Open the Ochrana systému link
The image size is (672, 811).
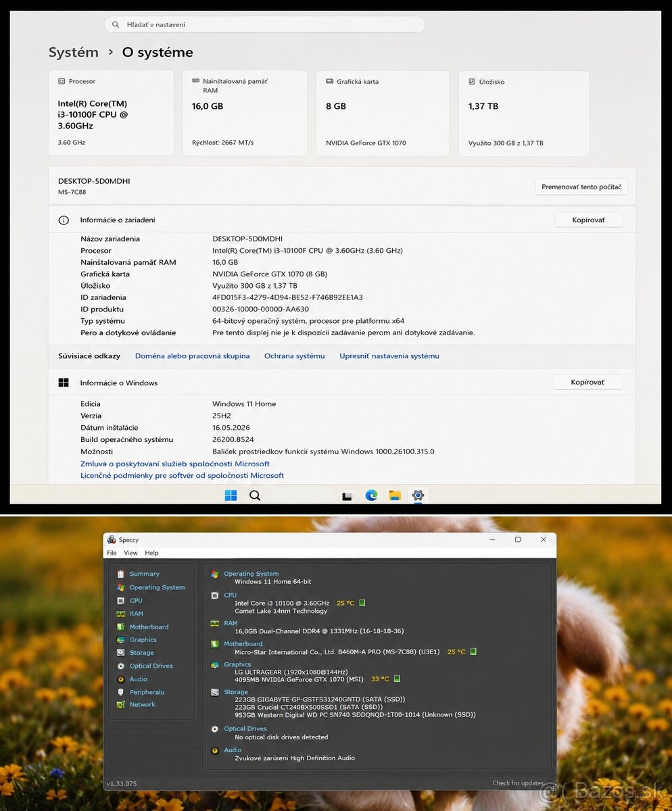point(294,355)
